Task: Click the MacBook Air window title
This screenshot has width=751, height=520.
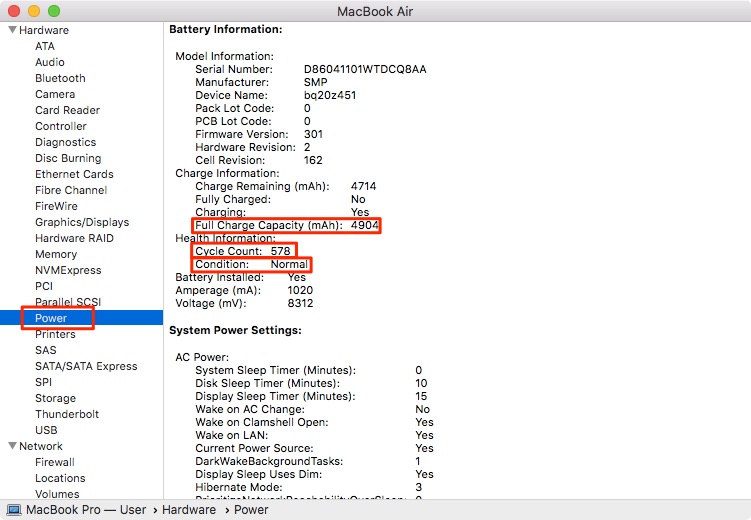Action: [x=375, y=11]
